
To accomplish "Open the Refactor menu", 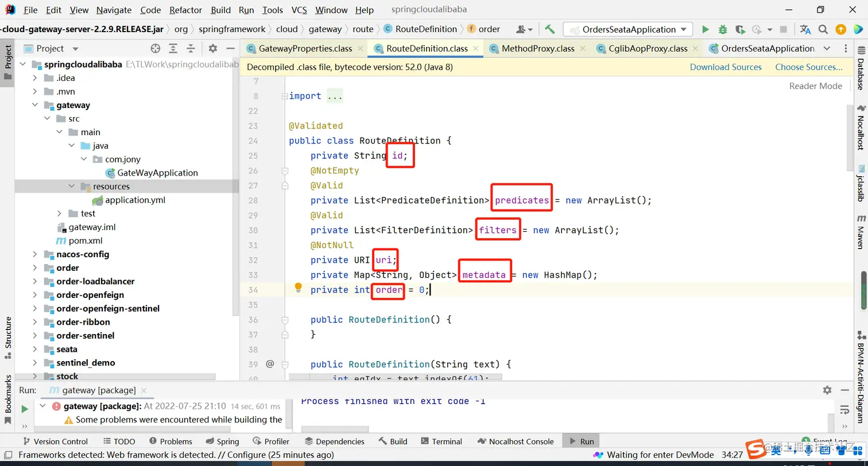I will pos(186,10).
